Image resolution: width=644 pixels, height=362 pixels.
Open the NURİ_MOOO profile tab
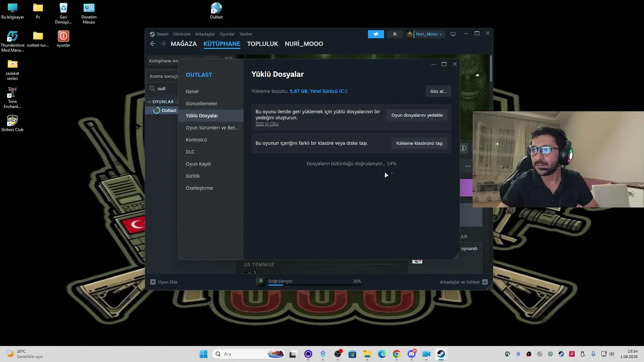point(304,44)
